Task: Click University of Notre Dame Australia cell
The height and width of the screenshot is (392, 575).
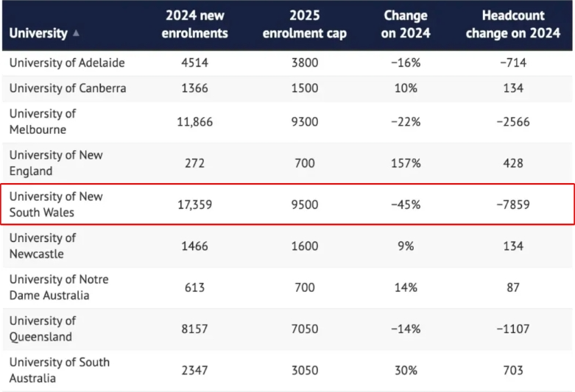Action: coord(59,287)
